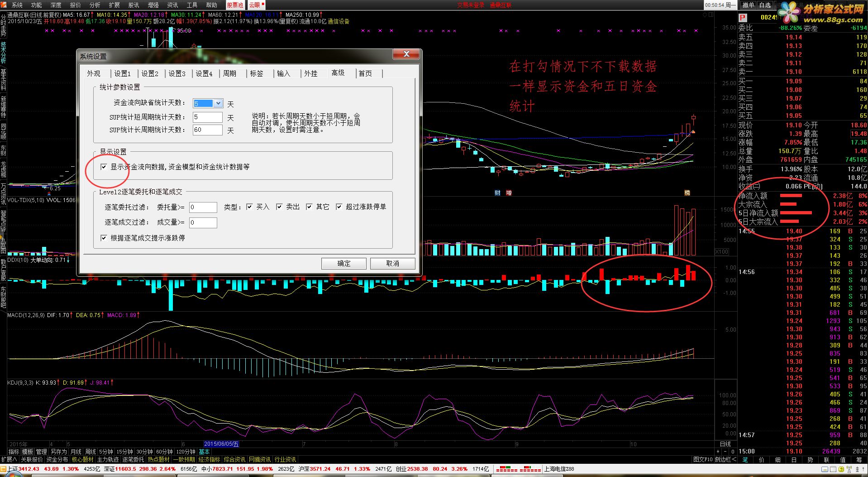Viewport: 868px width, 477px height.
Task: Click the 增 marker on the chart
Action: (x=509, y=193)
